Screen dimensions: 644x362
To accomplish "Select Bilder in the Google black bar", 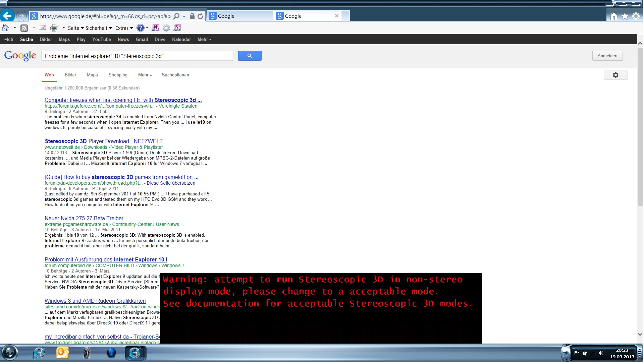I will (46, 39).
